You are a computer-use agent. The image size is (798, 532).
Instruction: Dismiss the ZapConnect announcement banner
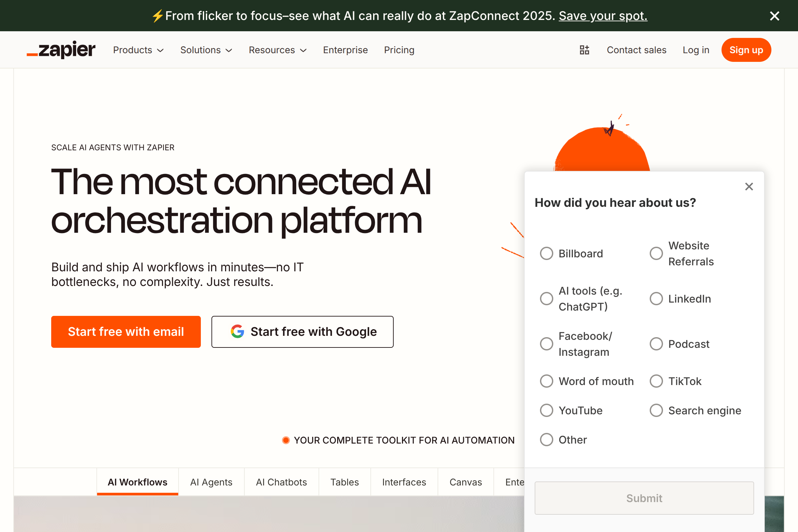(775, 16)
